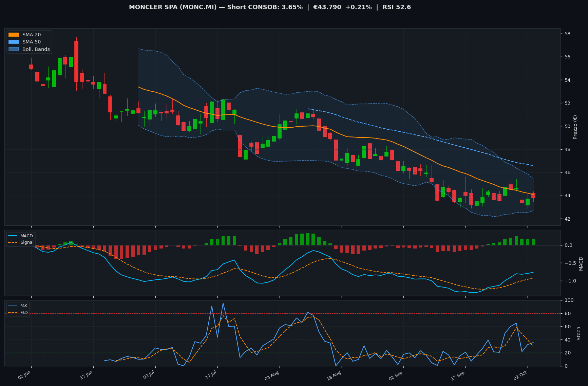The height and width of the screenshot is (386, 588).
Task: Click the 40 stochastic axis value
Action: point(567,340)
